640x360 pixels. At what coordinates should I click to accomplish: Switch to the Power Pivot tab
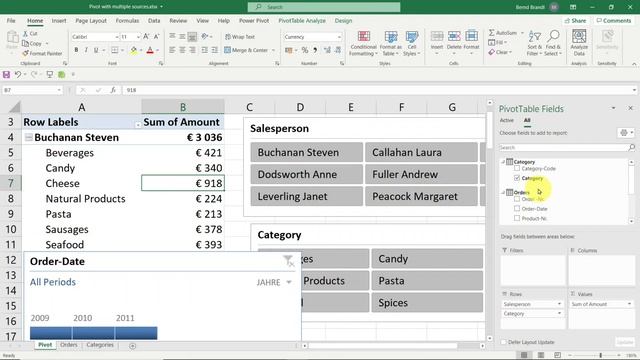(254, 20)
